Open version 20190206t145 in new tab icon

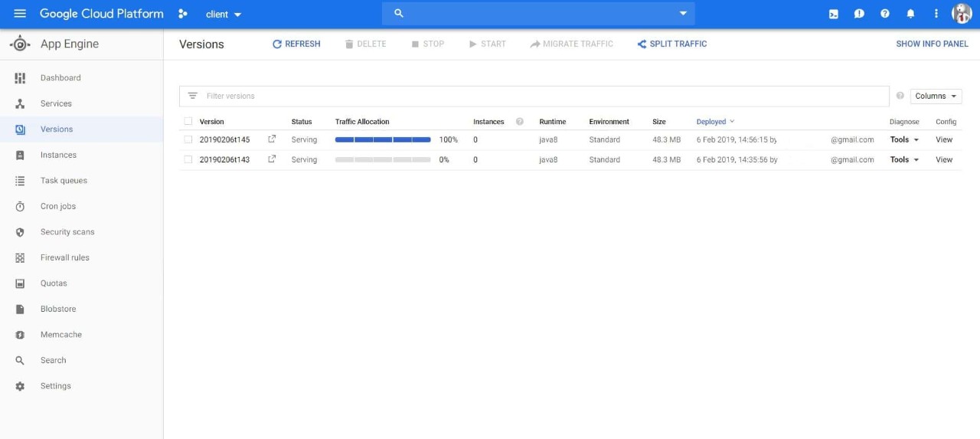(272, 139)
